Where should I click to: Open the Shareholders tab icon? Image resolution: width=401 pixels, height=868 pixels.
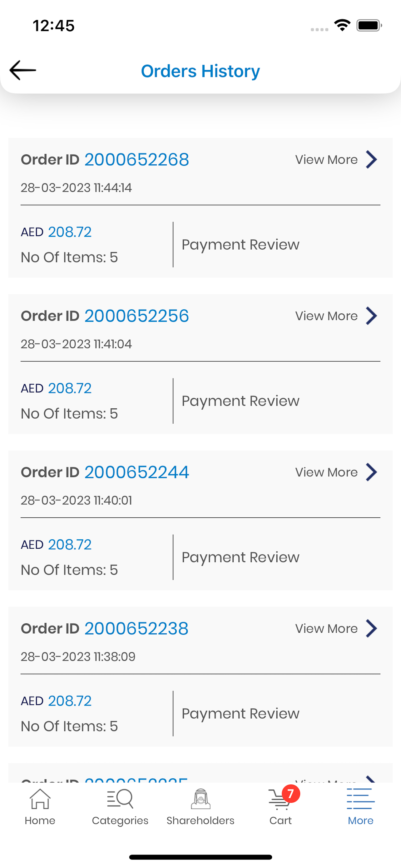coord(201,799)
